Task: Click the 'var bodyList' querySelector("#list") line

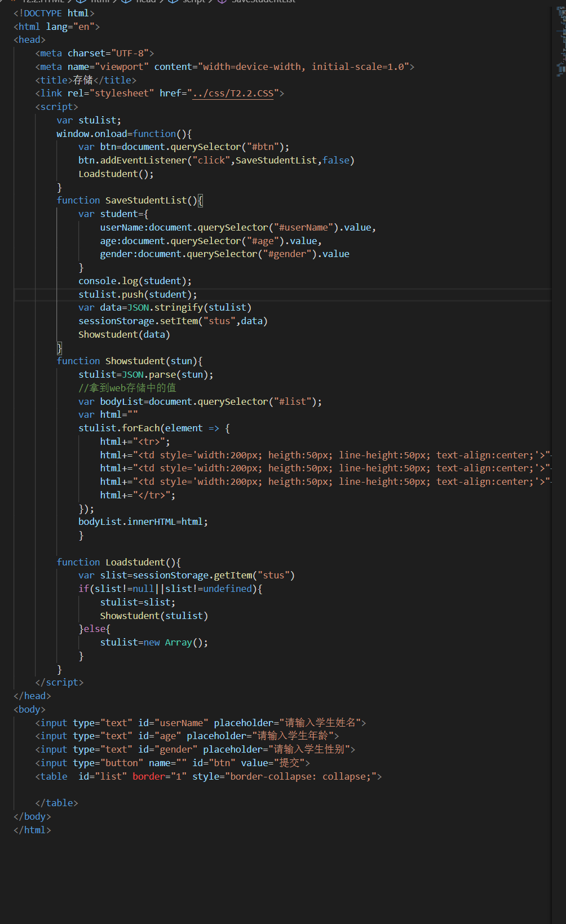Action: click(200, 401)
